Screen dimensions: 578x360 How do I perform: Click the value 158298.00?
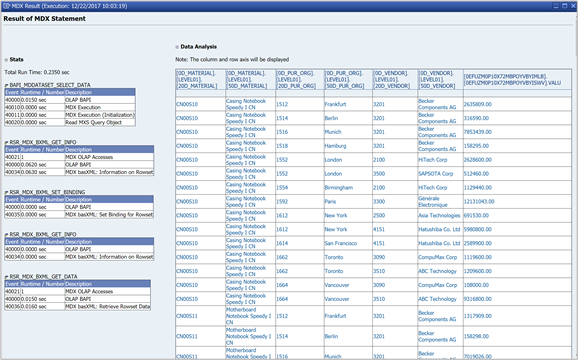click(476, 336)
